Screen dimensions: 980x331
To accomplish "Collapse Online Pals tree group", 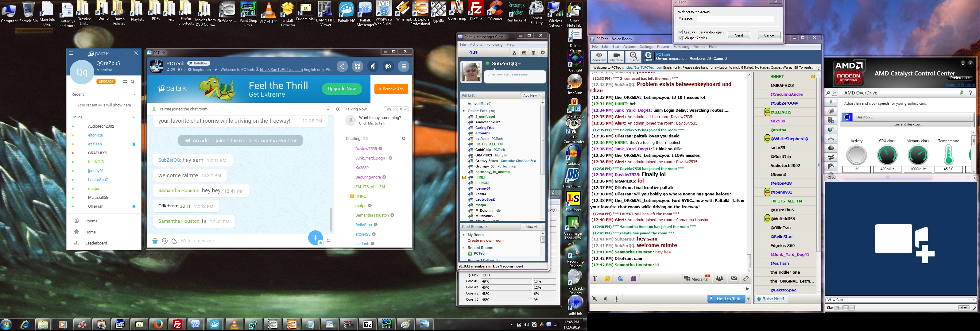I will pos(464,111).
